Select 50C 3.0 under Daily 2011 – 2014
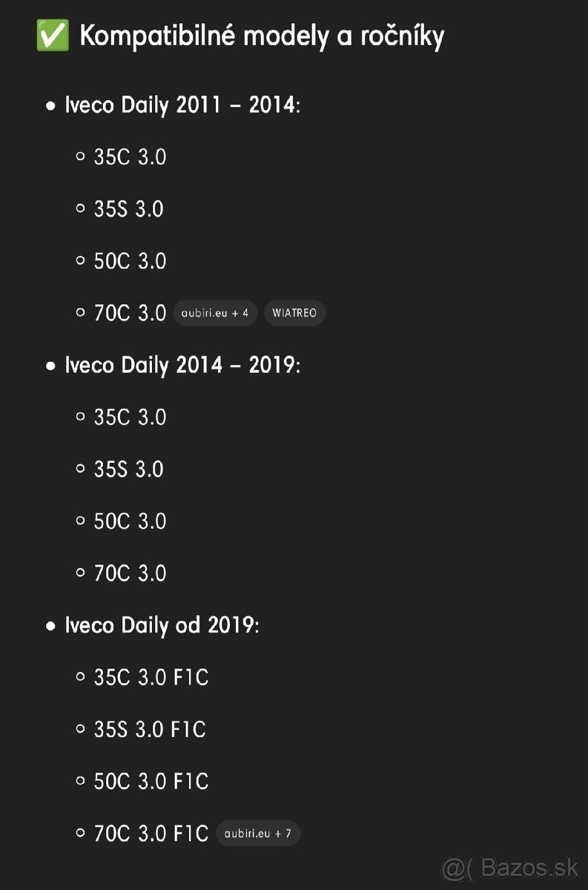This screenshot has height=890, width=588. point(130,261)
